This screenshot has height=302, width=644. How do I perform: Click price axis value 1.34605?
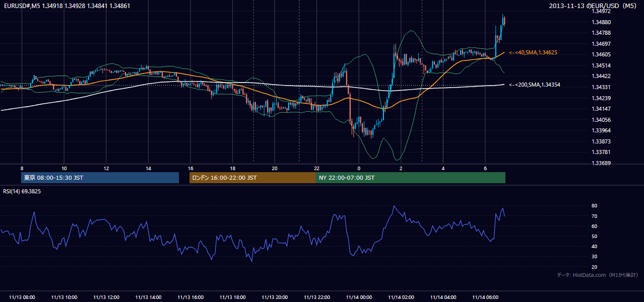point(601,54)
